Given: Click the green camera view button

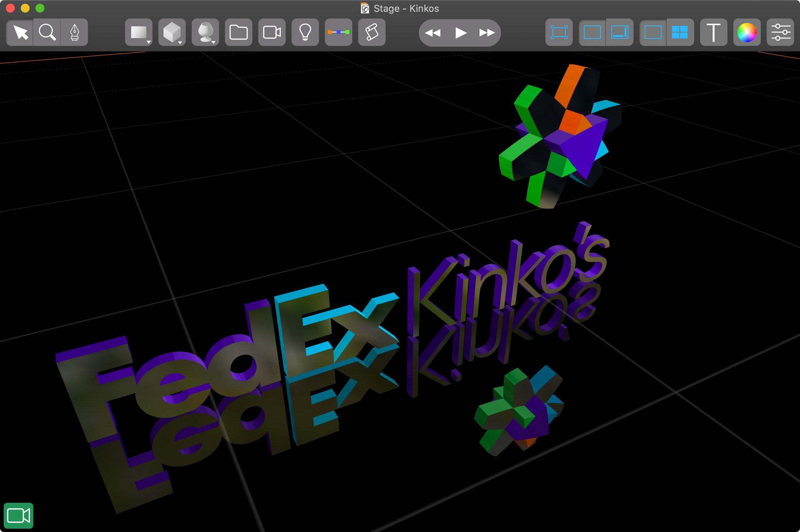Looking at the screenshot, I should [19, 515].
